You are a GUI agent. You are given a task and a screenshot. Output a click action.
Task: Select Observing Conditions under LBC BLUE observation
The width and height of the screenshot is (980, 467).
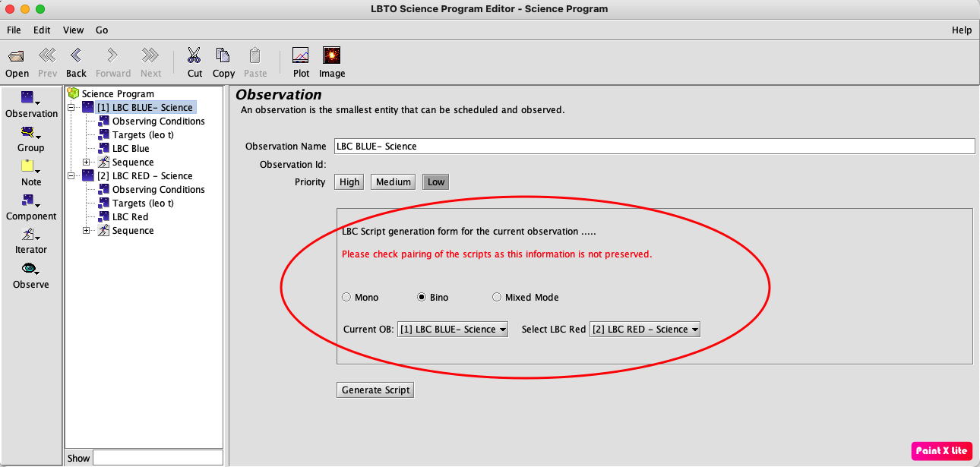(x=158, y=121)
